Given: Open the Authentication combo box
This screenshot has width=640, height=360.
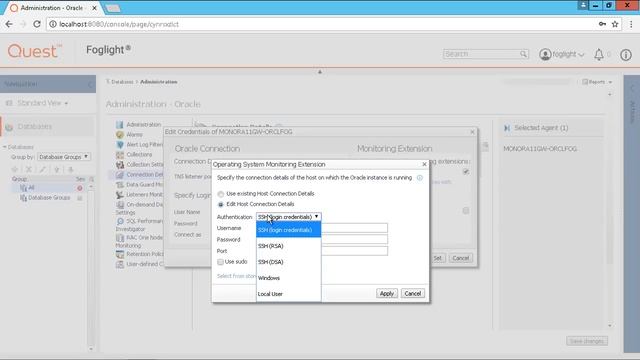Looking at the screenshot, I should pyautogui.click(x=288, y=217).
